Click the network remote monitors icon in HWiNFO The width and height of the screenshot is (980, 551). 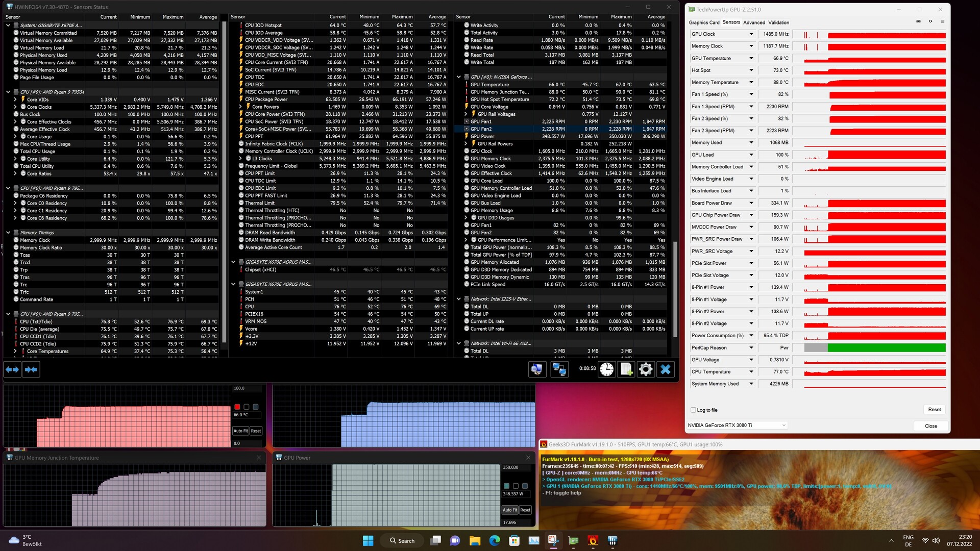559,369
